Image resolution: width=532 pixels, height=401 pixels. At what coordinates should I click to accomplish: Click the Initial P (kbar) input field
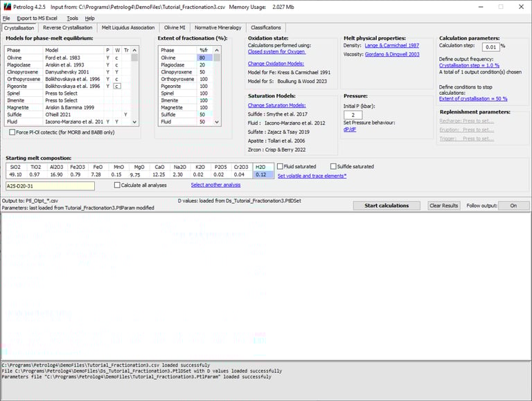click(x=353, y=115)
